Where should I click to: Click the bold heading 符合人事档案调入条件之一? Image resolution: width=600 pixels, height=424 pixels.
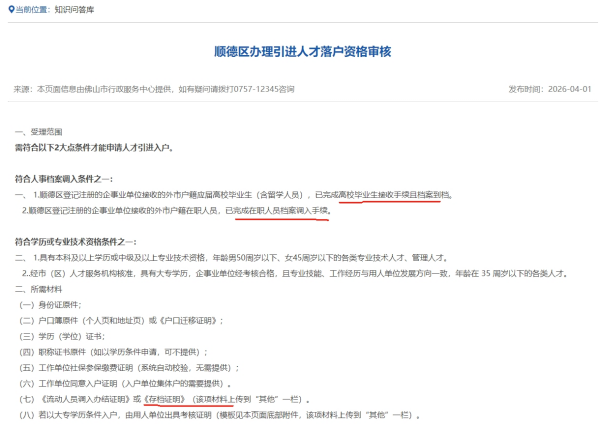coord(64,179)
